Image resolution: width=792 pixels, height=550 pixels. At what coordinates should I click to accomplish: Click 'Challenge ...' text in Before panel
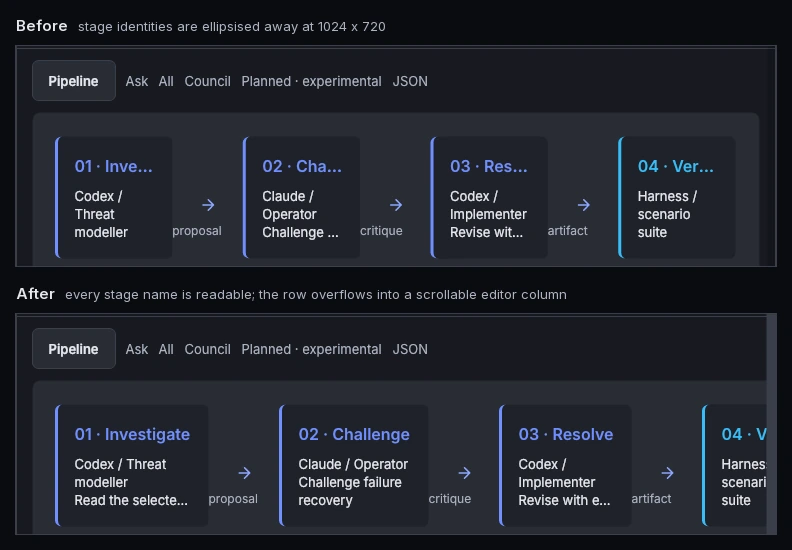coord(300,232)
